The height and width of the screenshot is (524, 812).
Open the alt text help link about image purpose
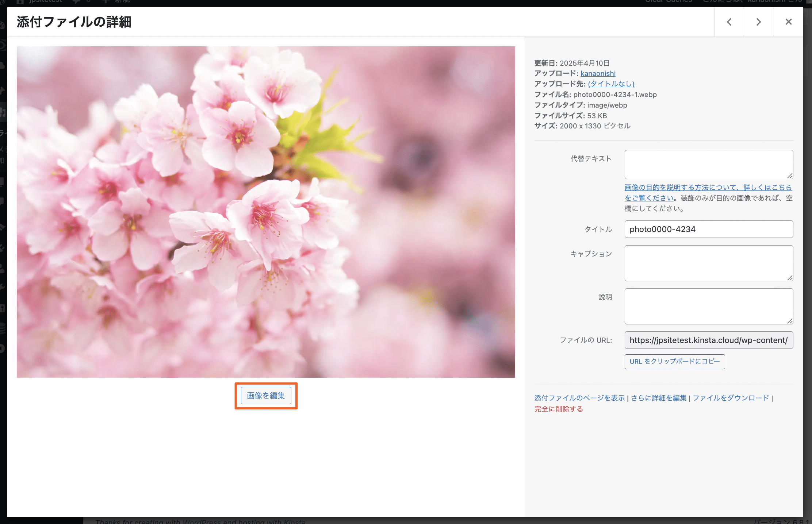coord(708,188)
